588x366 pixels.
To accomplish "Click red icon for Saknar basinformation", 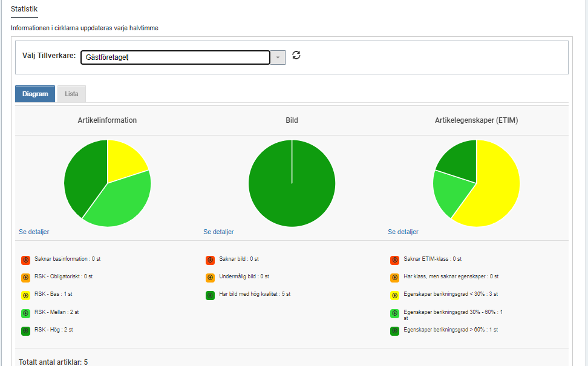I will pyautogui.click(x=25, y=260).
